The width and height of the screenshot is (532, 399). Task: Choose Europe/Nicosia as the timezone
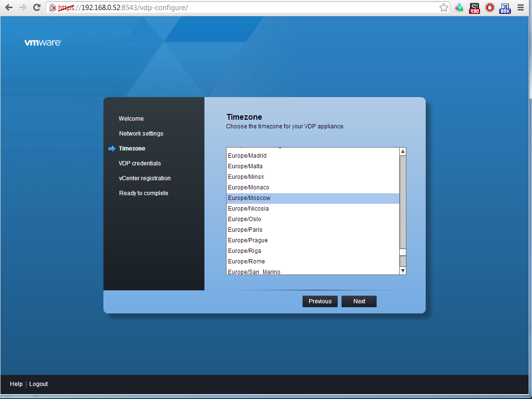click(313, 209)
